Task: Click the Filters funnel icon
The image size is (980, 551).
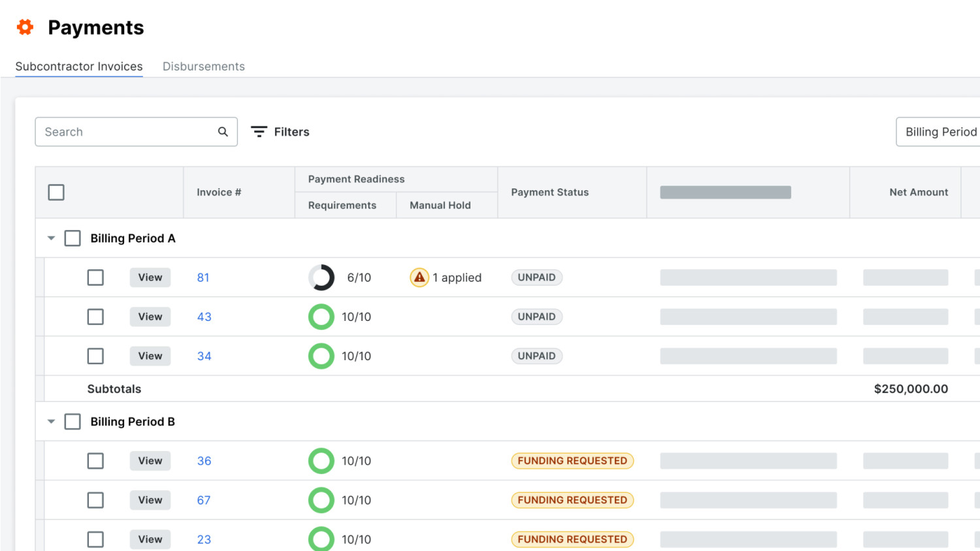Action: coord(259,131)
